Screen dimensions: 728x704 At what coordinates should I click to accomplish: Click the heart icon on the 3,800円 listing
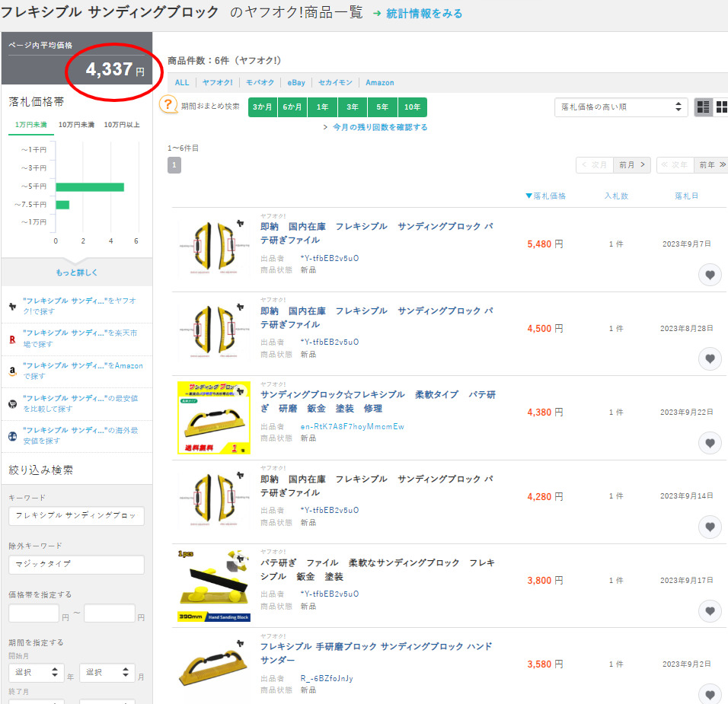coord(710,610)
